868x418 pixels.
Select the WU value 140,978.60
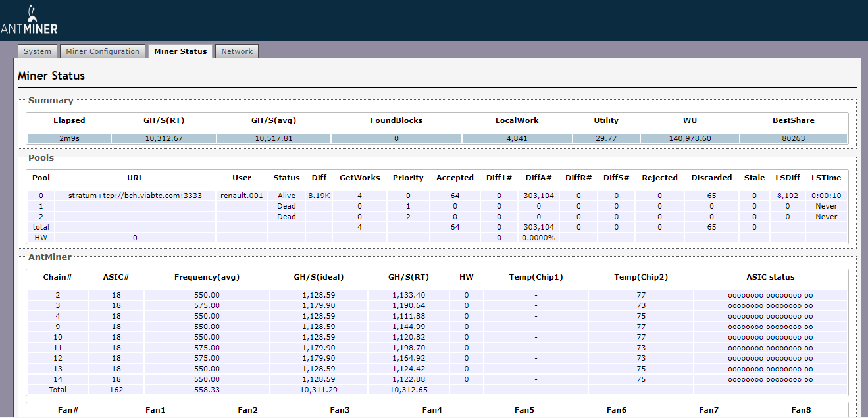tap(690, 138)
